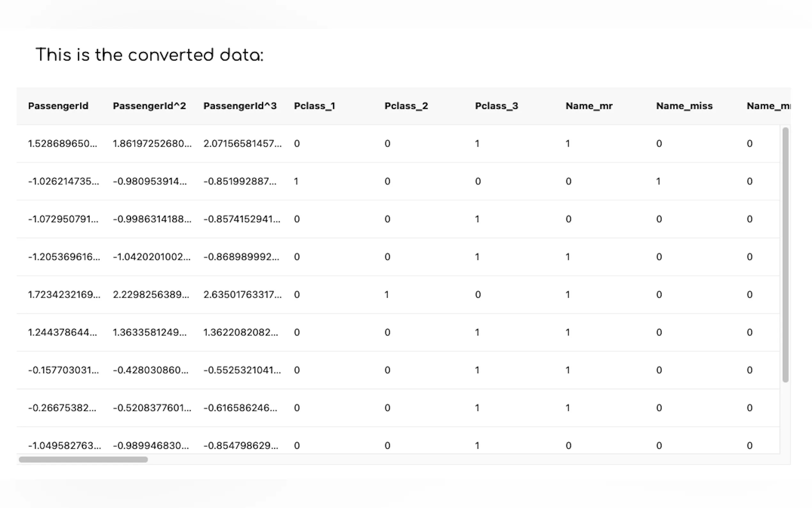Select cell with value 2.2298256389...
812x508 pixels.
151,295
